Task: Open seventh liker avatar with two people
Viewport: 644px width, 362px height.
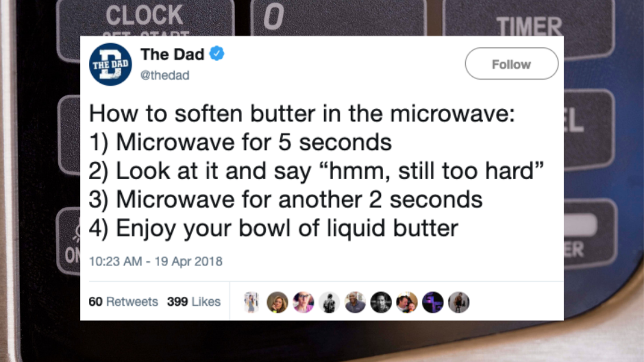Action: point(407,302)
